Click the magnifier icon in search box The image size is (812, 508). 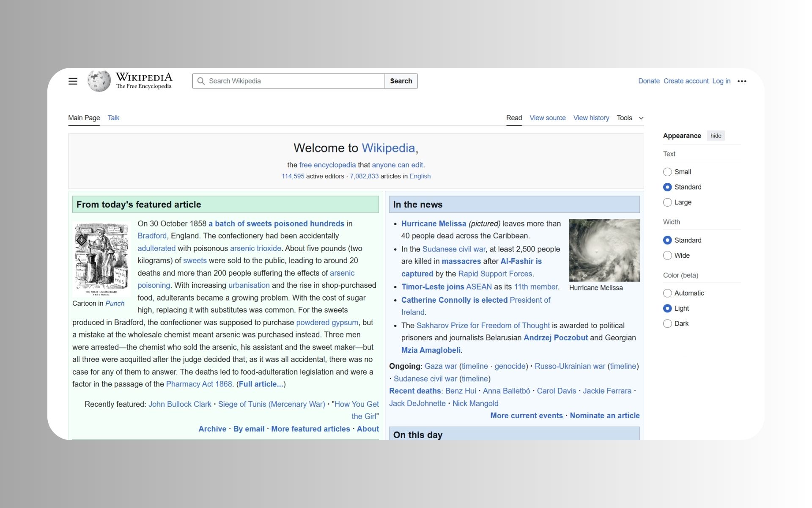pyautogui.click(x=201, y=81)
